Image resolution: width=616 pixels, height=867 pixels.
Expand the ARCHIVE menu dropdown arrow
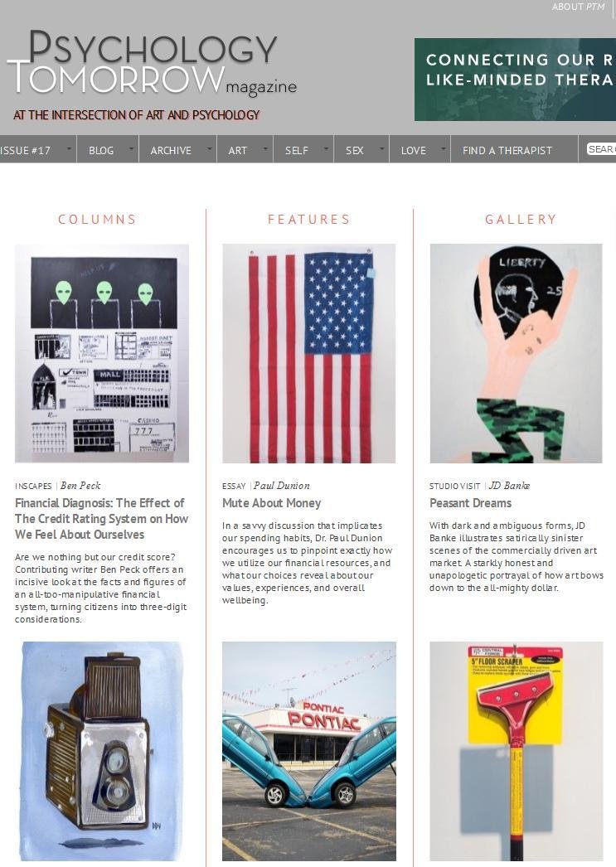(210, 148)
